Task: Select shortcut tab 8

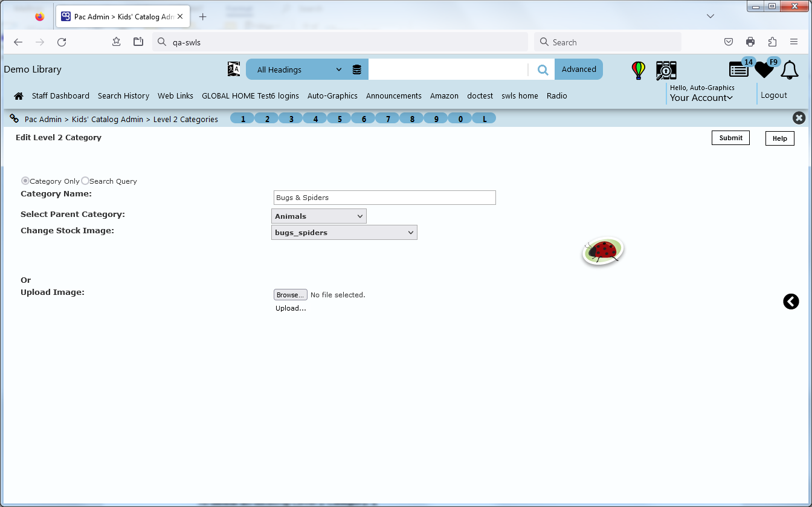Action: tap(412, 118)
